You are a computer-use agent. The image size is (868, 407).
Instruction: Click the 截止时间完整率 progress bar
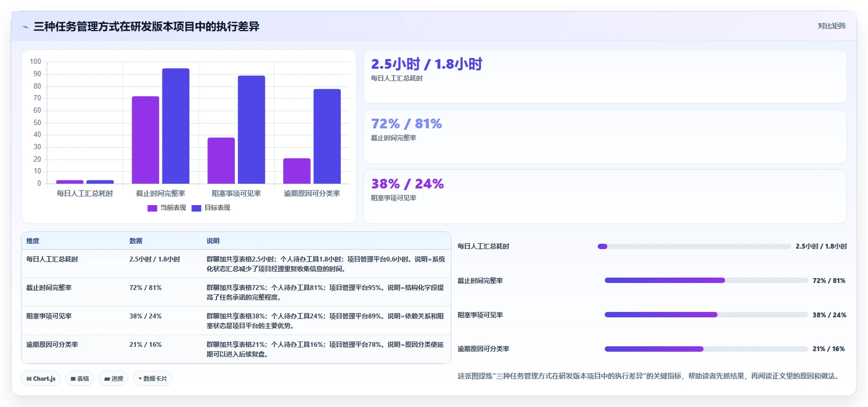point(706,280)
